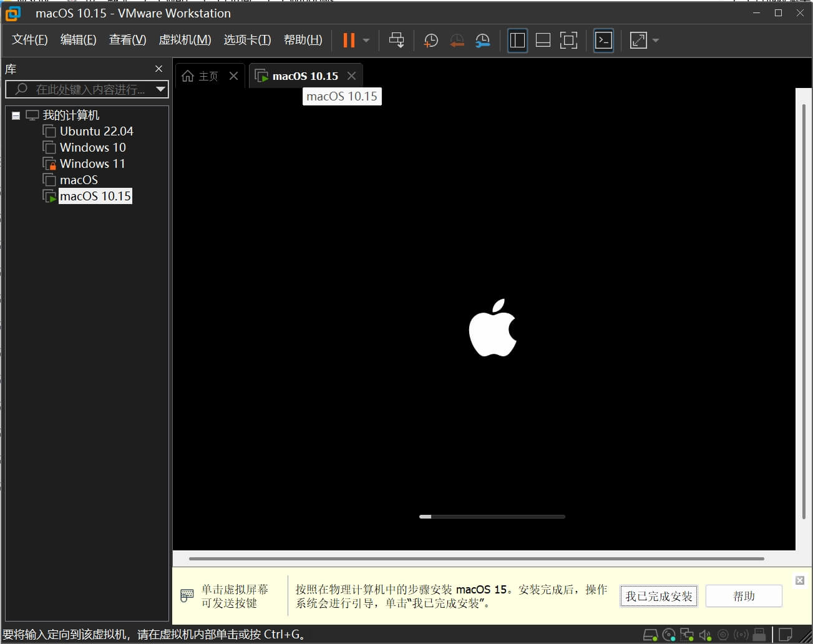This screenshot has height=644, width=813.
Task: Click the macOS boot progress bar
Action: tap(492, 517)
